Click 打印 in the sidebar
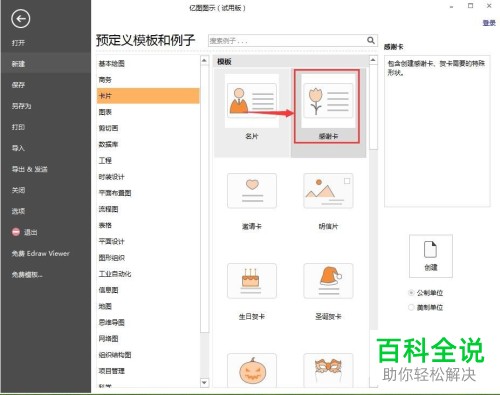This screenshot has height=395, width=500. 18,127
